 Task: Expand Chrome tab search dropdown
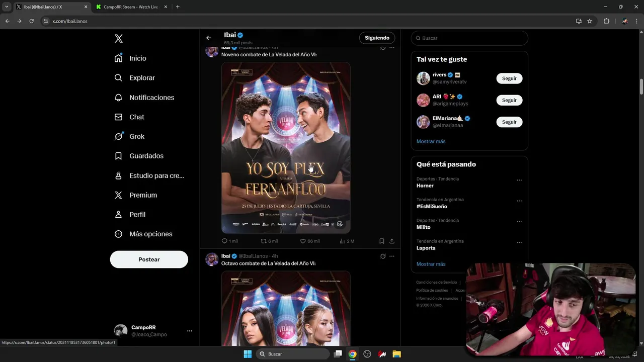point(7,7)
